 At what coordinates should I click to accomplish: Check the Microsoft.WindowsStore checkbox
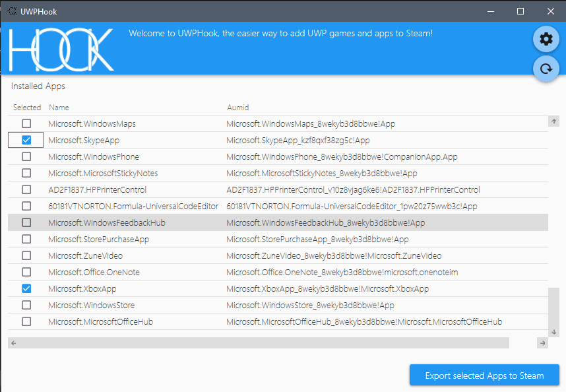tap(26, 305)
